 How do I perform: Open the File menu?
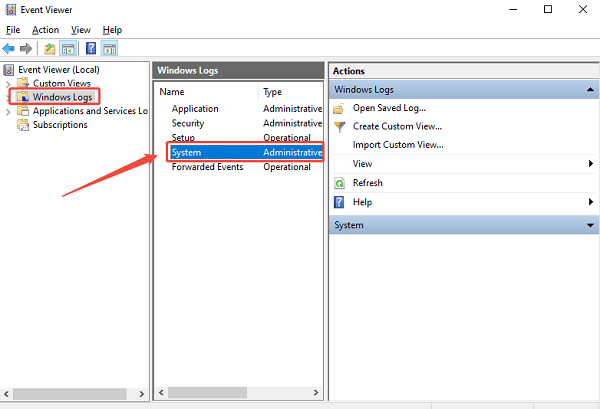(x=13, y=30)
